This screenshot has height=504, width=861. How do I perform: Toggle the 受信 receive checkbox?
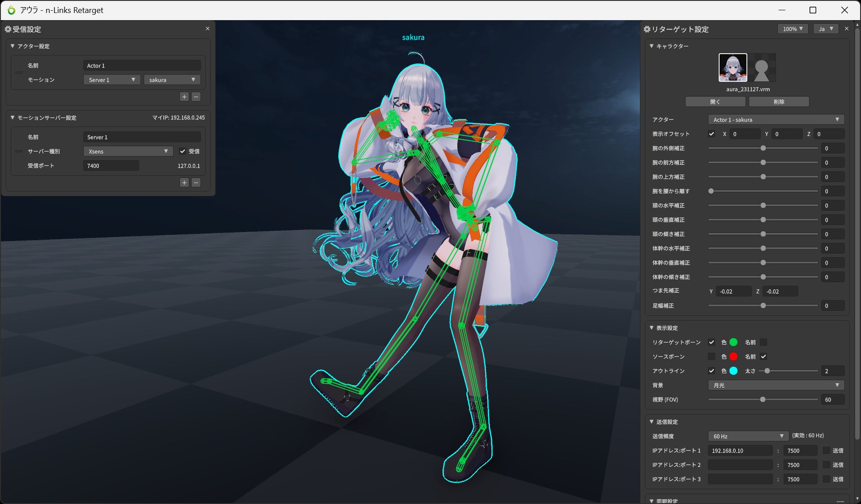point(183,151)
